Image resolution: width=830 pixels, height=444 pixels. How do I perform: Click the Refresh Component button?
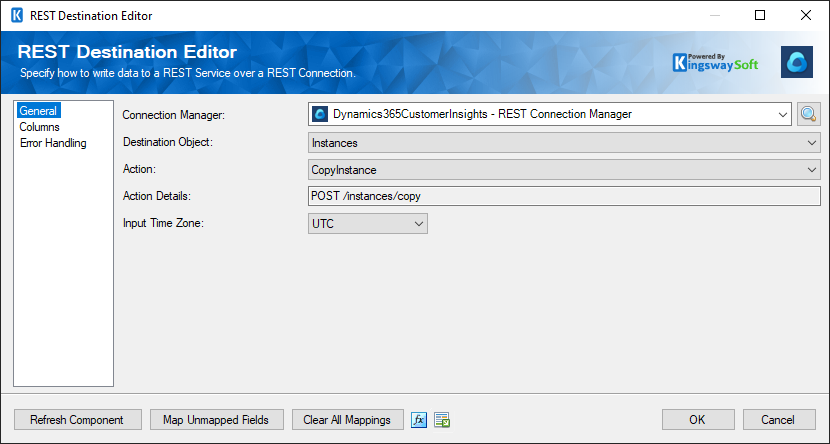[78, 420]
